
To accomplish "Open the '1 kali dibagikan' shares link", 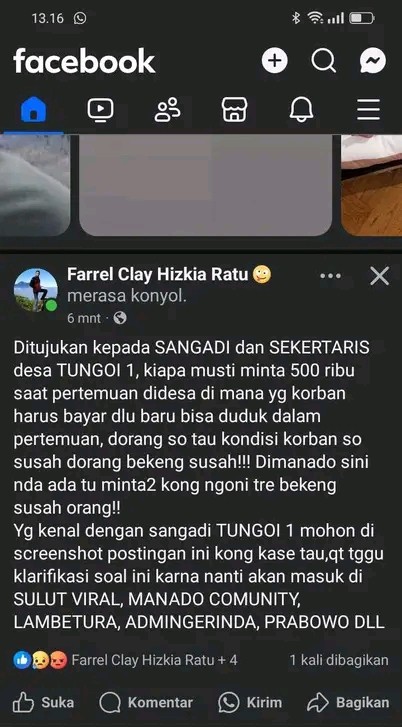I will 339,660.
